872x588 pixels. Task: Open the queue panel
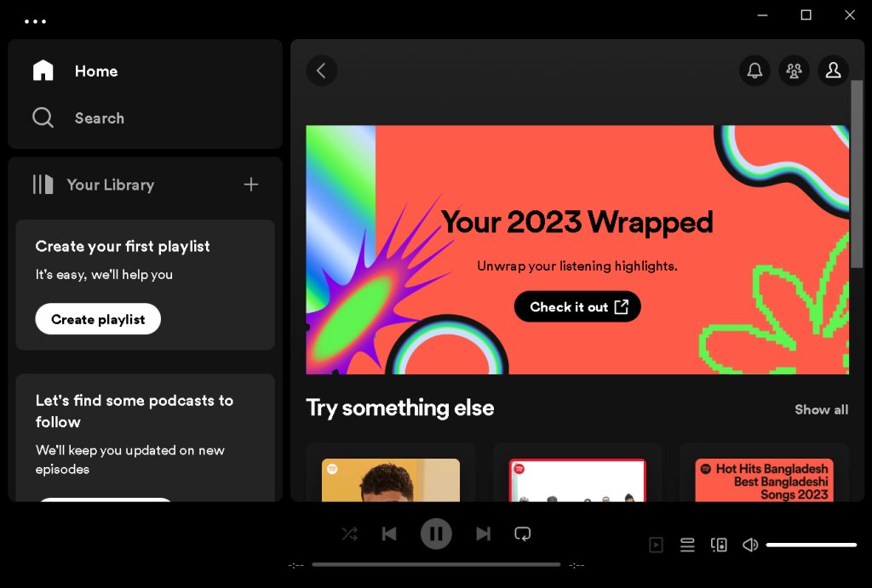click(x=687, y=545)
